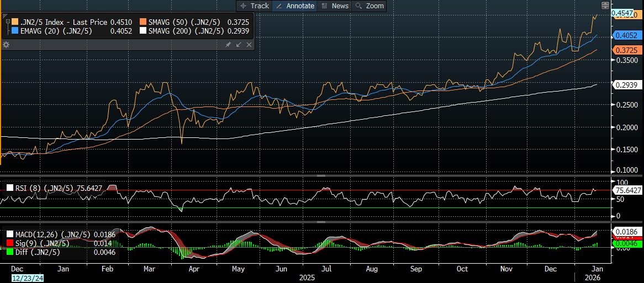Click the 0.4052 EMAVG price axis label
This screenshot has height=283, width=644.
tap(625, 35)
